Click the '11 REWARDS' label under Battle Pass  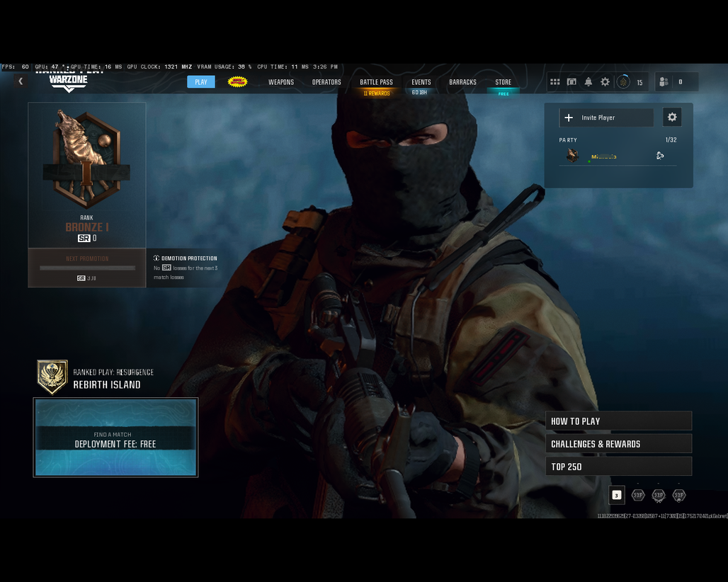(377, 93)
